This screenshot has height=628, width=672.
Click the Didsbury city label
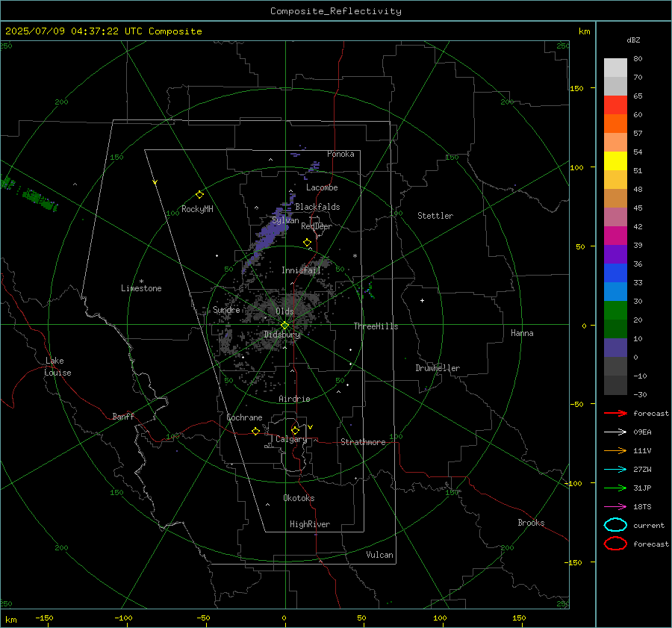pos(282,335)
